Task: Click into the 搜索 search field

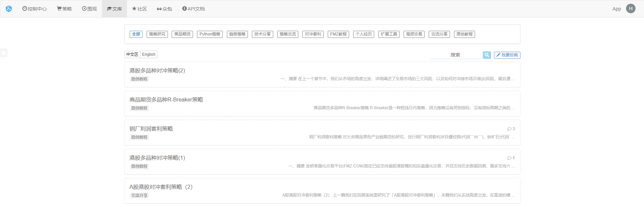Action: (455, 55)
